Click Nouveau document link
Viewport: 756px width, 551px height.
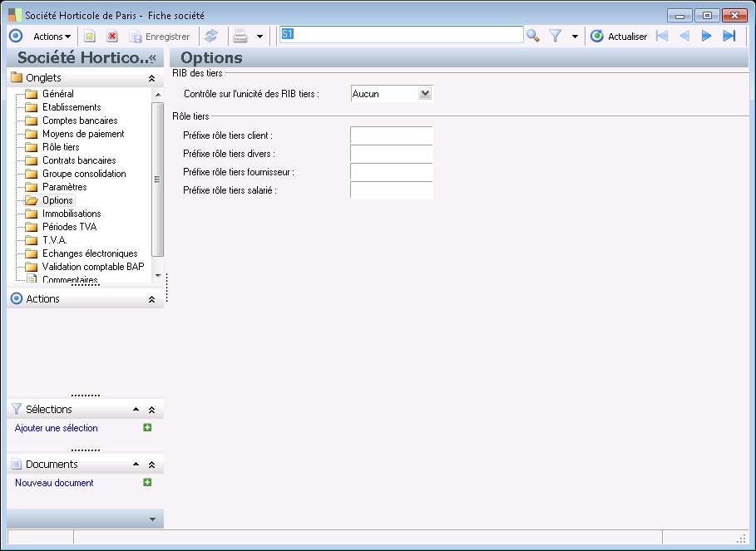(54, 483)
